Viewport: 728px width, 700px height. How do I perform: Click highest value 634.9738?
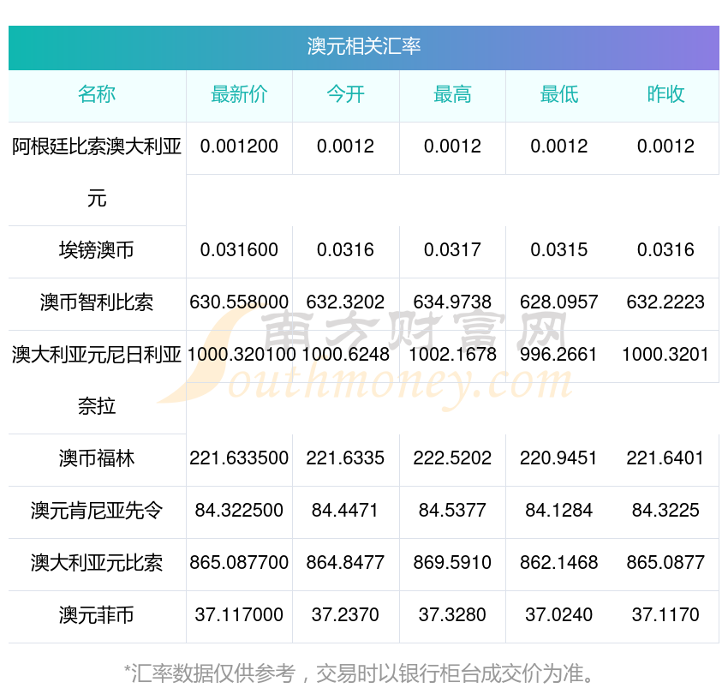(x=452, y=302)
